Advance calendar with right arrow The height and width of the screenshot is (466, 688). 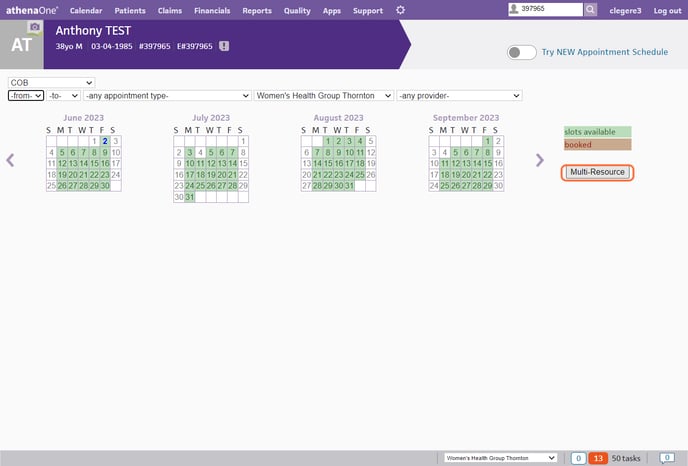(x=539, y=160)
